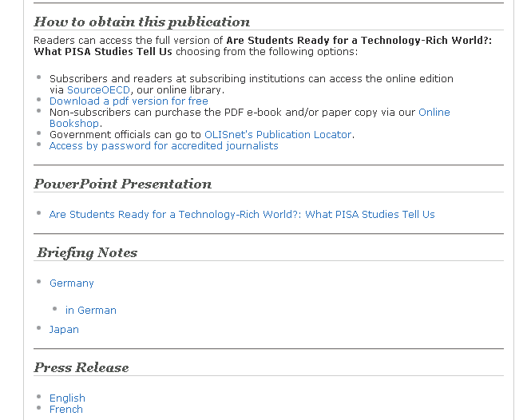Click the 'Non-subscribers can purchase' bullet text

pyautogui.click(x=232, y=113)
